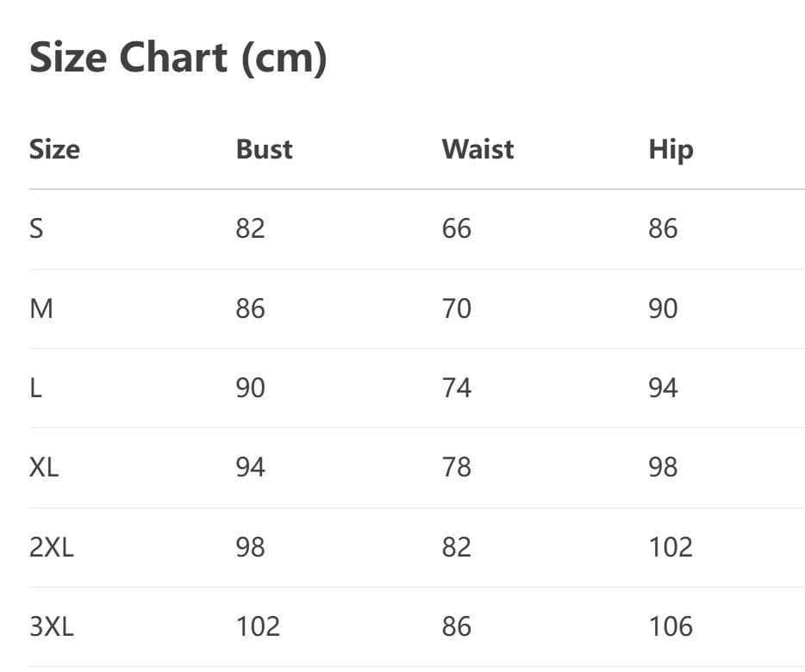This screenshot has height=672, width=805.
Task: Select the 3XL size row label
Action: (52, 626)
